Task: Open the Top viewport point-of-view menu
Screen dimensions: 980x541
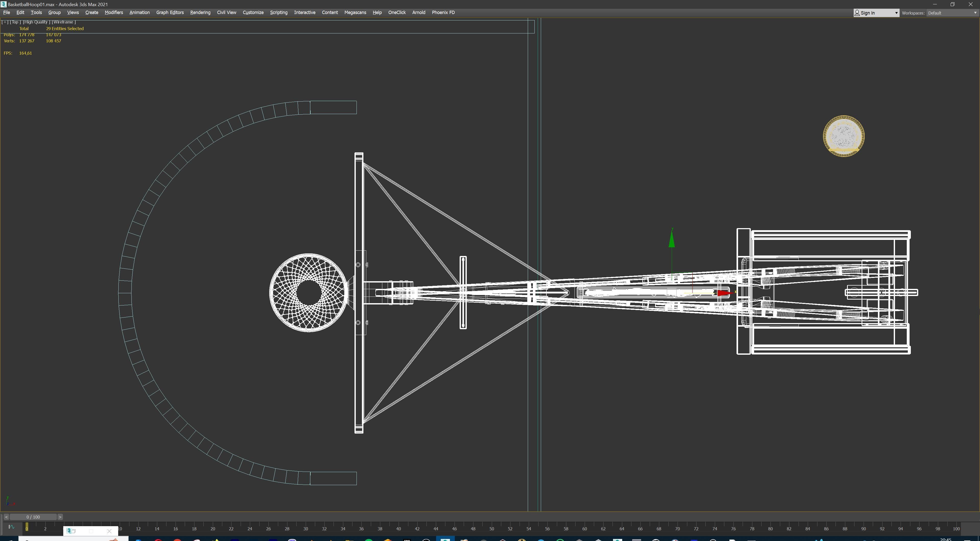Action: tap(15, 22)
